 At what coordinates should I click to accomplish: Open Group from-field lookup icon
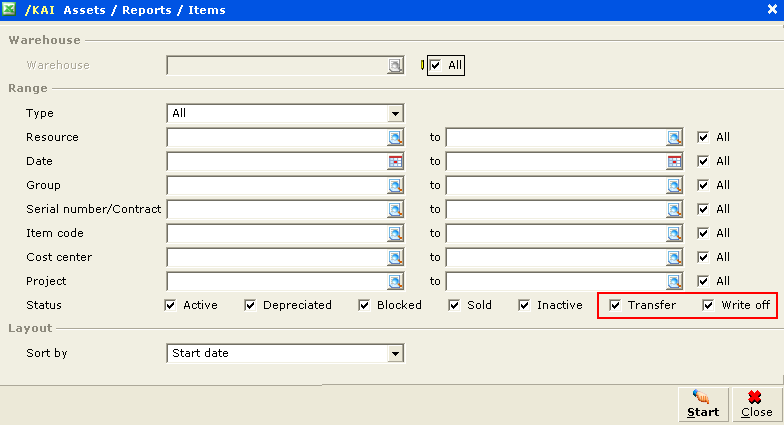(x=395, y=186)
